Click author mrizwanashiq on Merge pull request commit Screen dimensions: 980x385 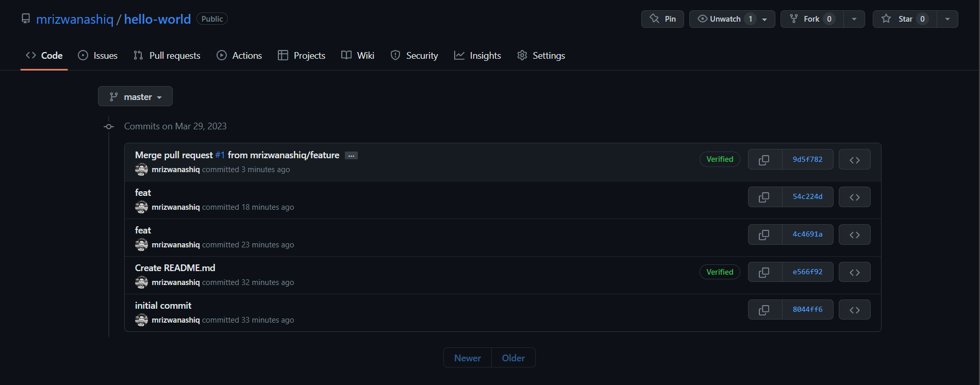point(176,170)
